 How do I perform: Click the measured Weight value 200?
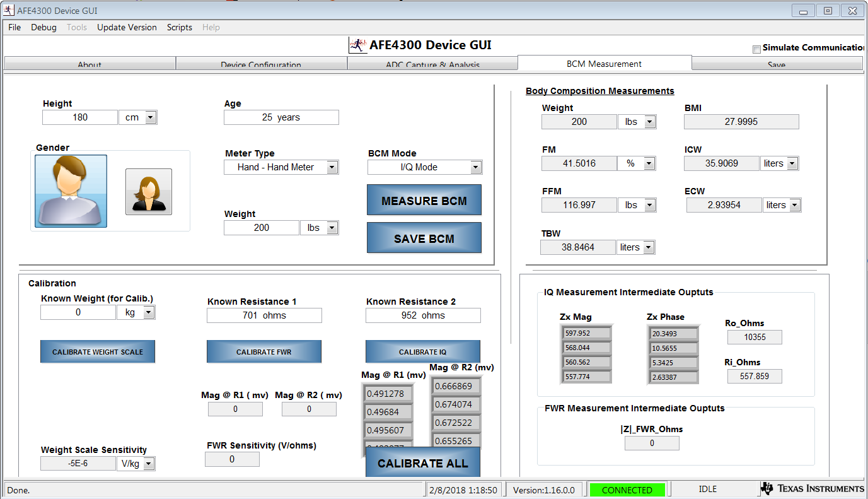(x=579, y=122)
